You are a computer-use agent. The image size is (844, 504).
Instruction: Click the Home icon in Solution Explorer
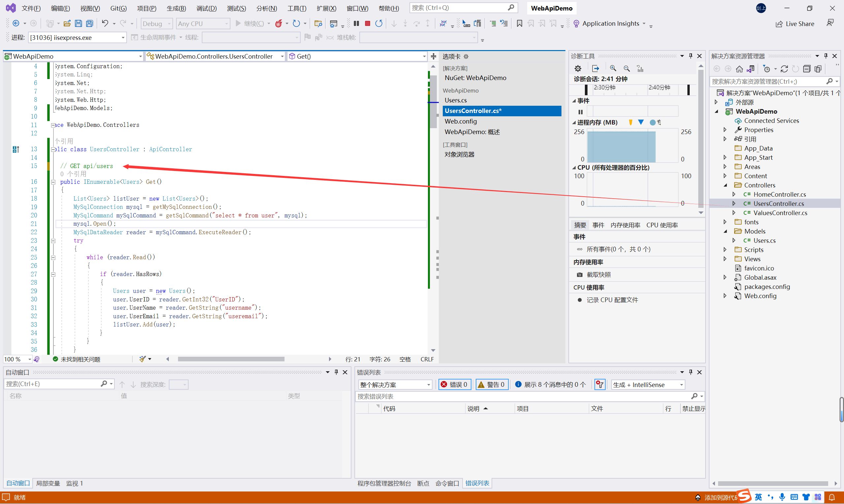[739, 69]
